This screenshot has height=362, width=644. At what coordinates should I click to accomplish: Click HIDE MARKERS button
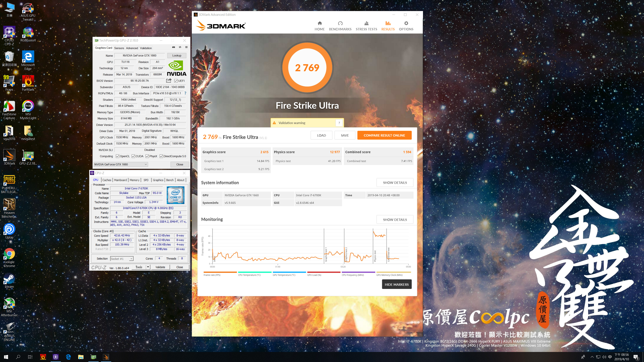point(396,284)
